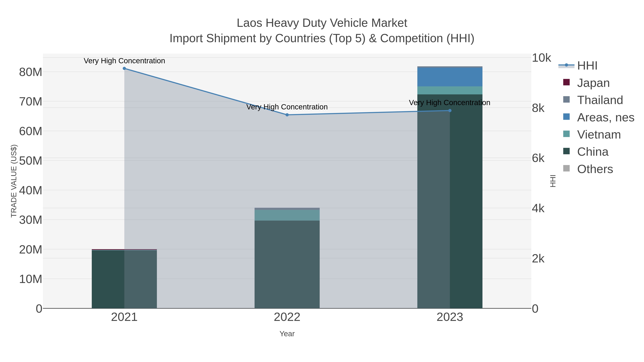Toggle the Others legend entry
The image size is (644, 362).
pyautogui.click(x=588, y=169)
